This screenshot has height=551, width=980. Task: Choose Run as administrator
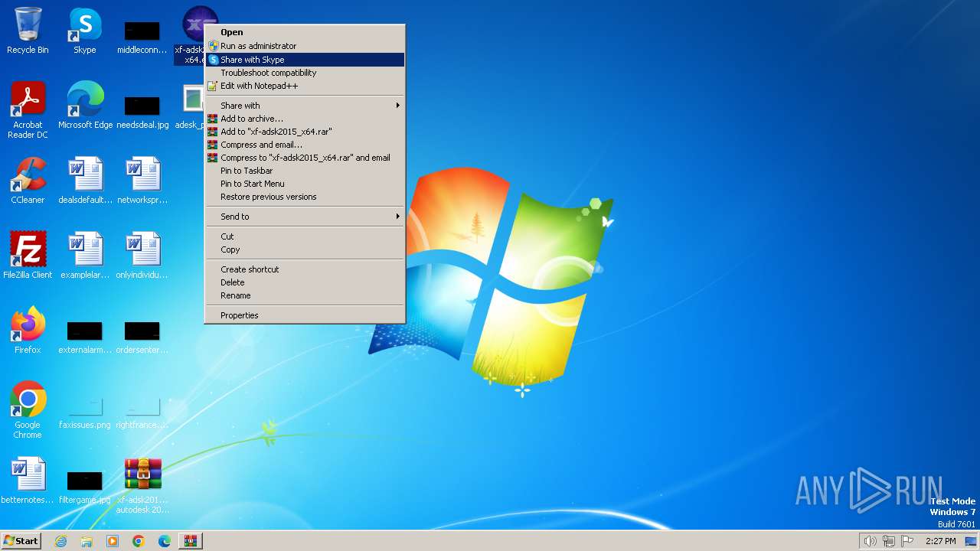click(x=305, y=46)
